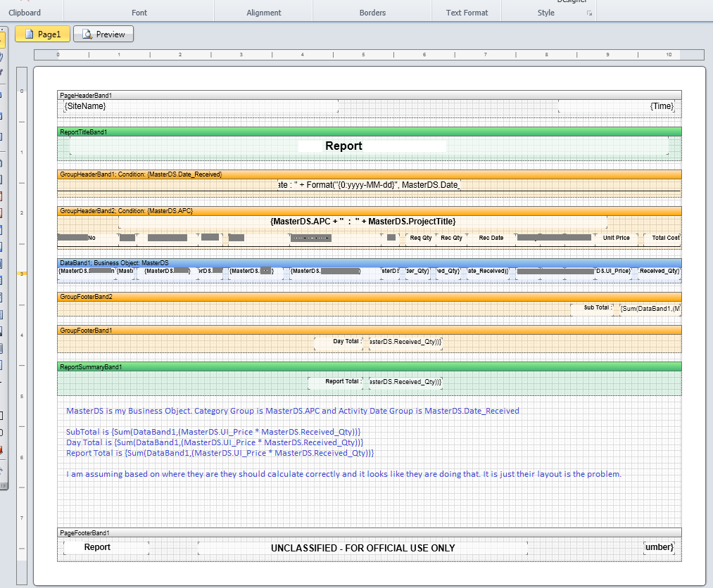Select the ReportTitleBand1 header
713x588 pixels.
pos(370,132)
